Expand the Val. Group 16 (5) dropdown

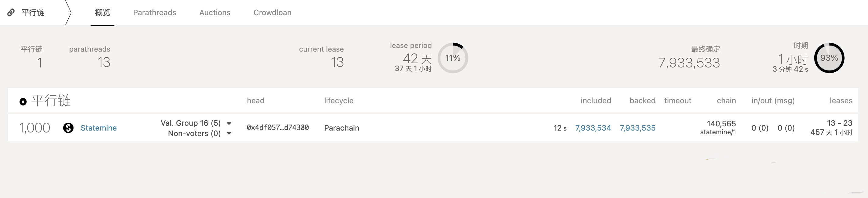click(229, 123)
